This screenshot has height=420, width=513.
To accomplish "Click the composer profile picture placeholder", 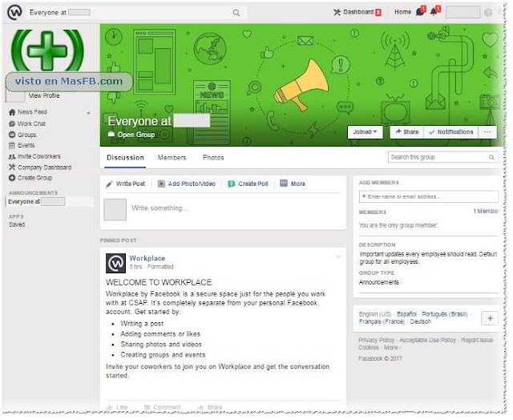I will point(115,209).
